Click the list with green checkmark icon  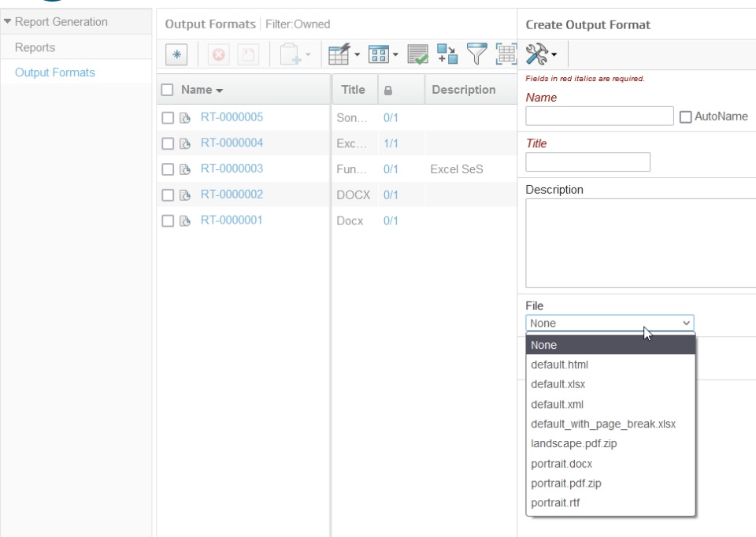[x=417, y=54]
